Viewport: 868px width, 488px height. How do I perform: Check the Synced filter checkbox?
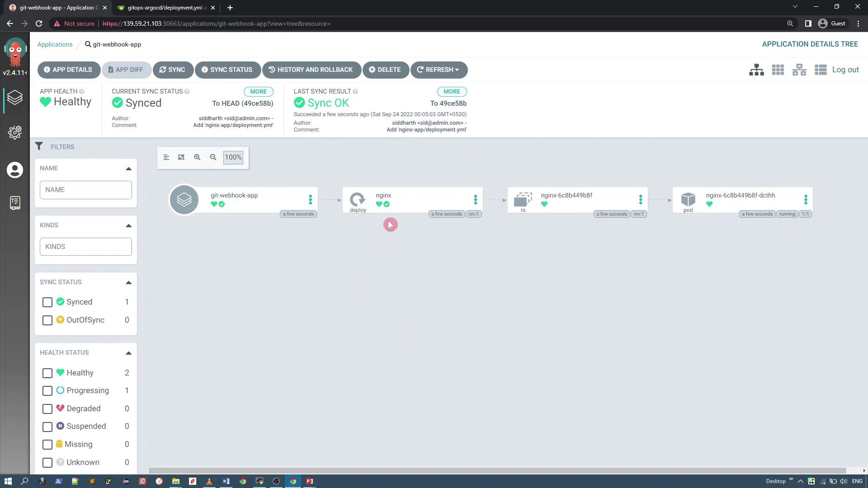click(x=47, y=302)
